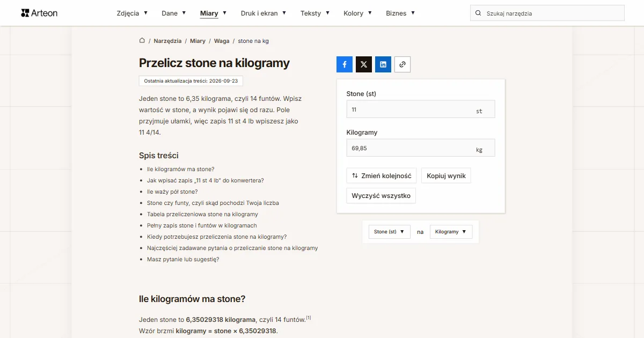644x338 pixels.
Task: Jump to 'Pełny zapis stone i funtów' section
Action: (x=202, y=225)
